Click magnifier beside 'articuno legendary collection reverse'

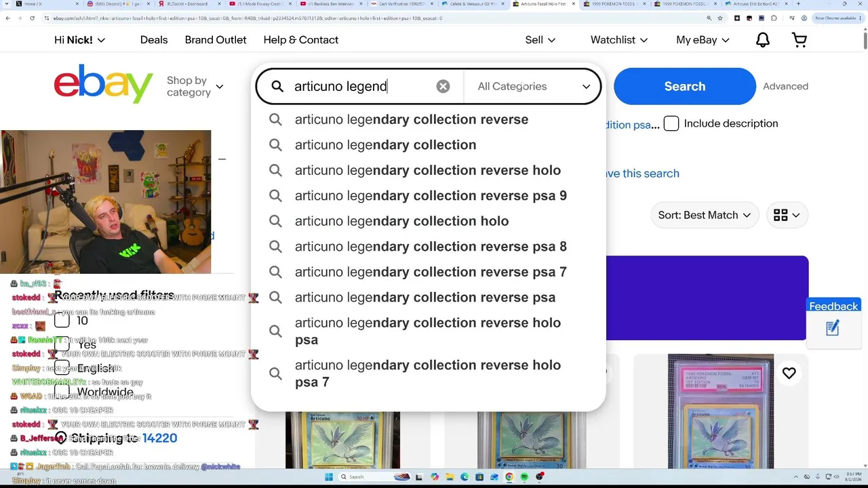pyautogui.click(x=275, y=119)
